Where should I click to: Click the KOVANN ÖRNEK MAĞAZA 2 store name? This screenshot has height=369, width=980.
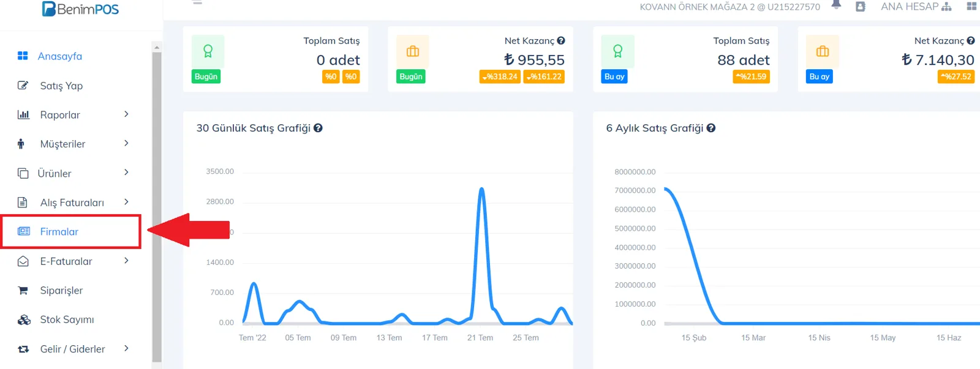coord(730,7)
